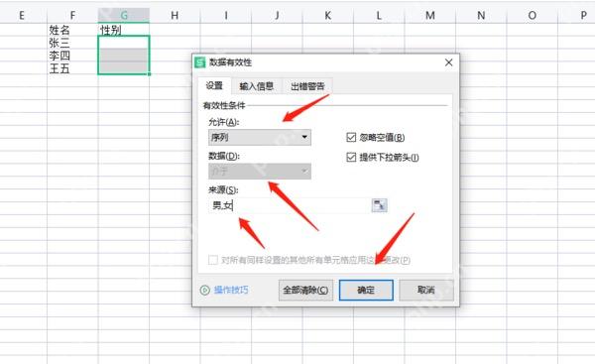Toggle the 提供下拉箭头 checkbox
This screenshot has width=595, height=364.
click(351, 157)
